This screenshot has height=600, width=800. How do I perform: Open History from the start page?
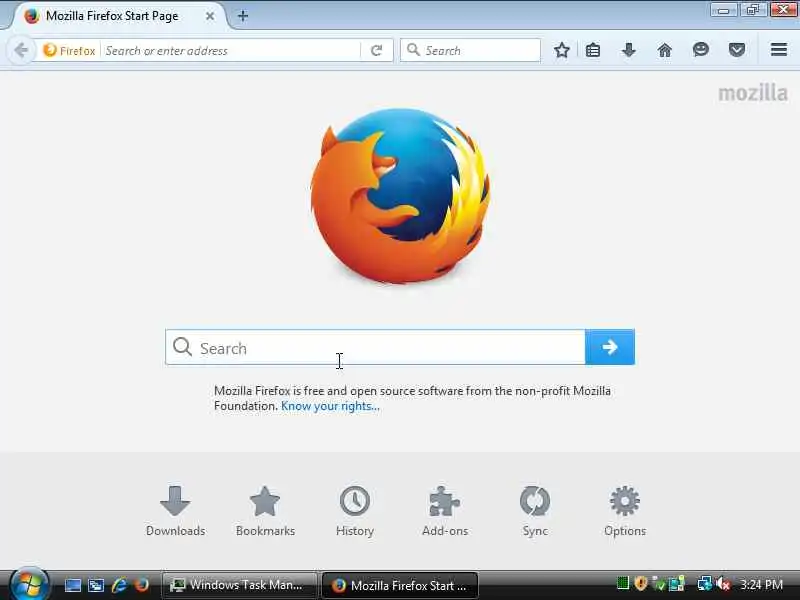coord(355,511)
